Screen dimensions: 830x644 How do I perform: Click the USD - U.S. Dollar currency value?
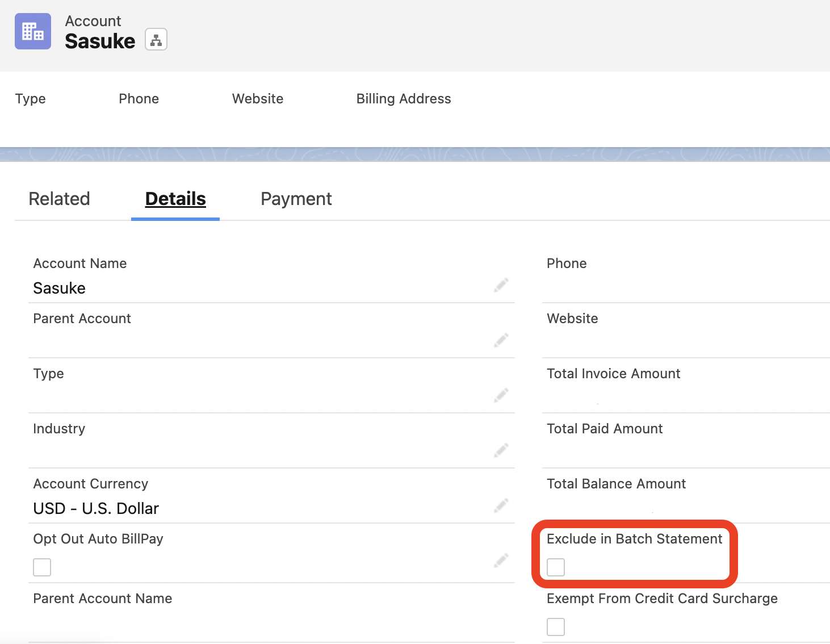[x=96, y=508]
